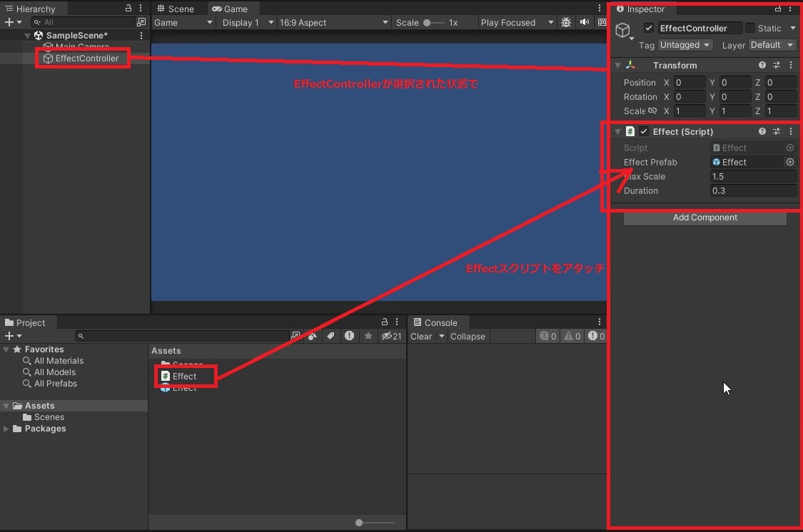Open Inspector panel options menu
The image size is (803, 532).
[x=790, y=8]
